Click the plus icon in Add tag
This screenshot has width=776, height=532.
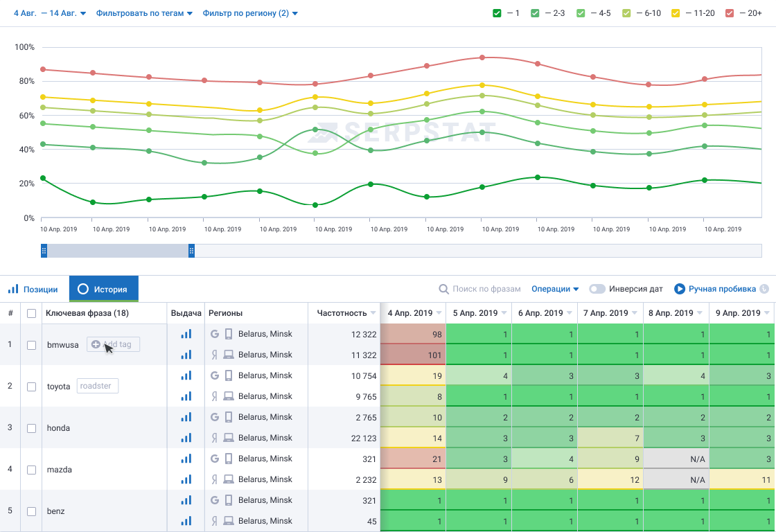96,344
